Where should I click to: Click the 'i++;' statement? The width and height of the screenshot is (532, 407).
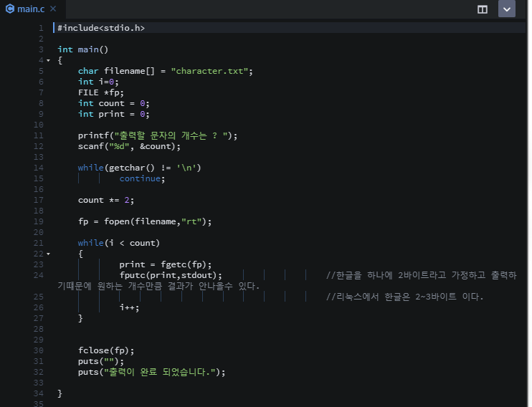click(x=129, y=307)
